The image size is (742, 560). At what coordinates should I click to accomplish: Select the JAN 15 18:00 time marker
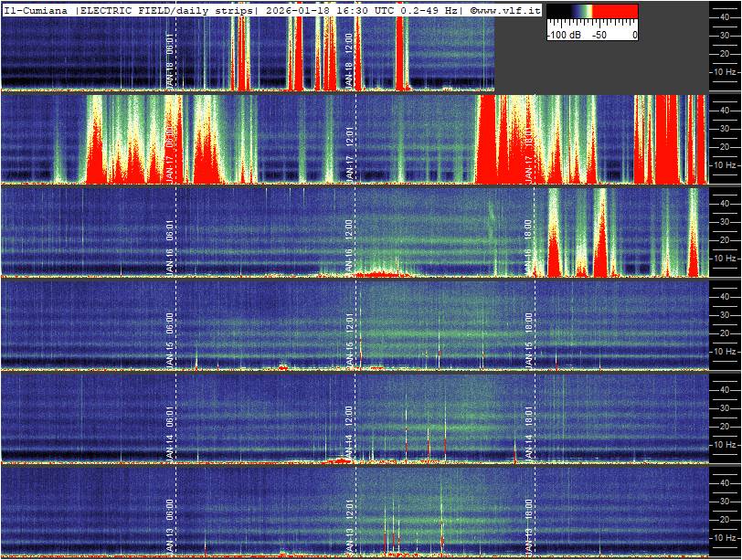click(529, 339)
